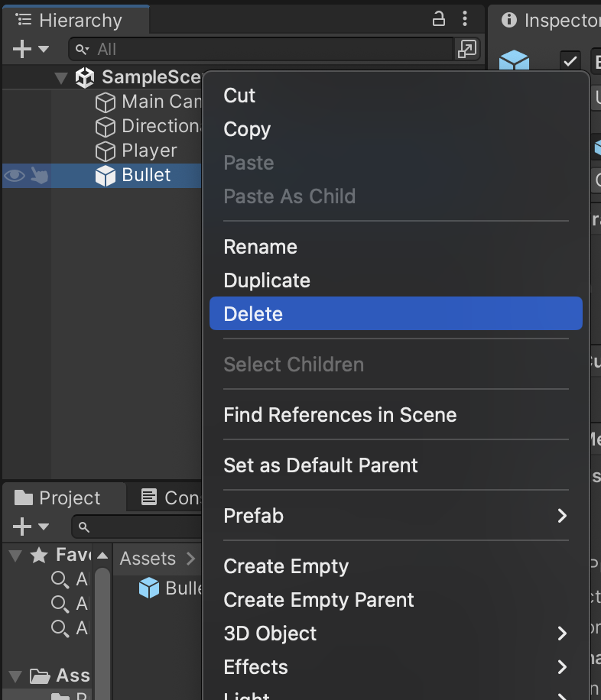The height and width of the screenshot is (700, 601).
Task: Toggle Bullet scene visibility eye icon
Action: [x=15, y=176]
